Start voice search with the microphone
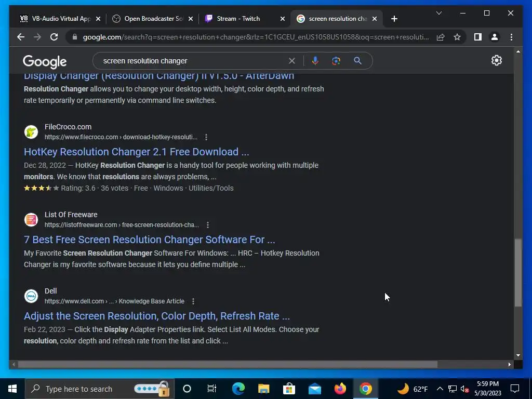The height and width of the screenshot is (399, 532). 315,61
